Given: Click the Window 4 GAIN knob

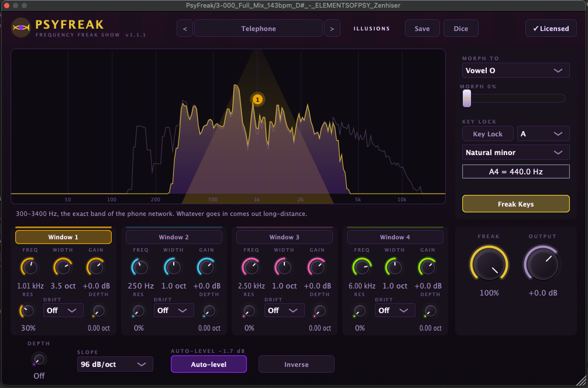Looking at the screenshot, I should pyautogui.click(x=428, y=267).
